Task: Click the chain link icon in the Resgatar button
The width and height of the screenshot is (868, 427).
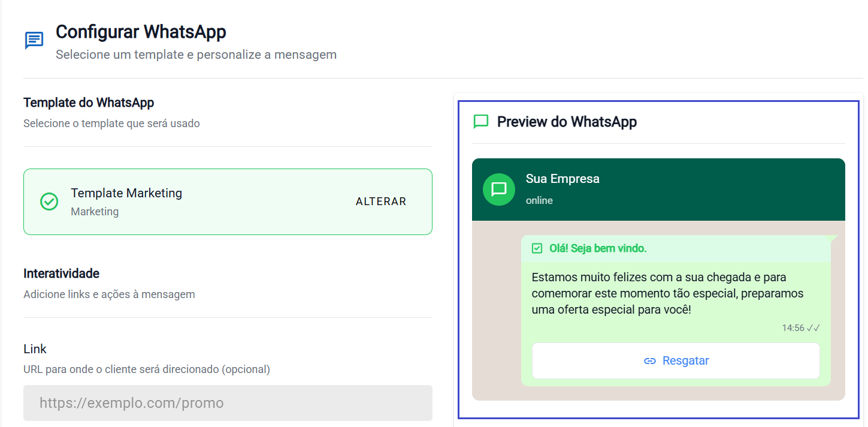Action: click(649, 361)
